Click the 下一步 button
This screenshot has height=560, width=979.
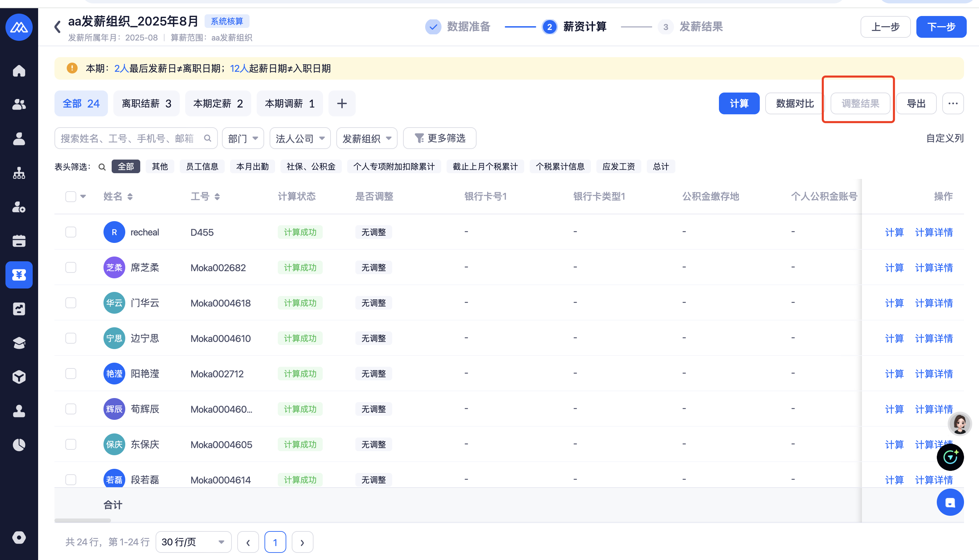(x=941, y=27)
